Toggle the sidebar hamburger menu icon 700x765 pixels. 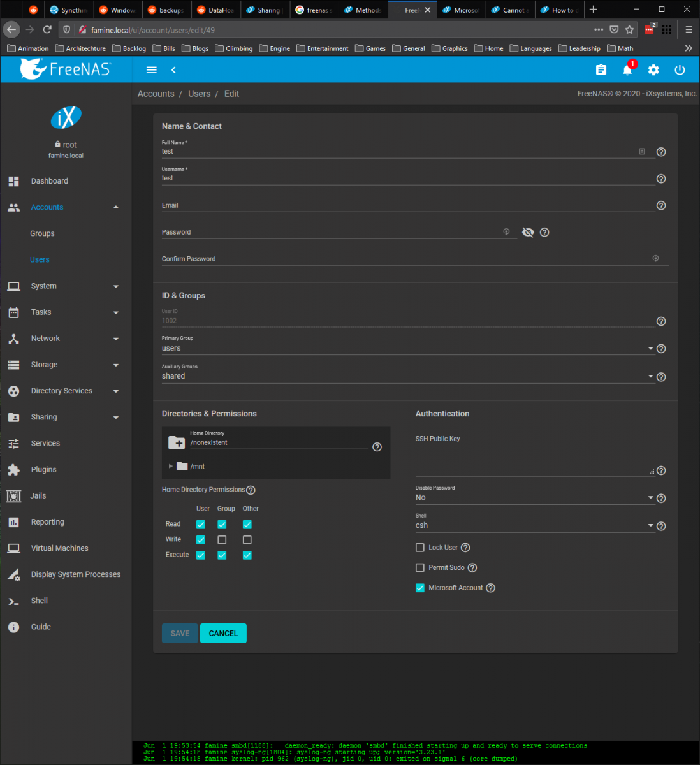[152, 70]
